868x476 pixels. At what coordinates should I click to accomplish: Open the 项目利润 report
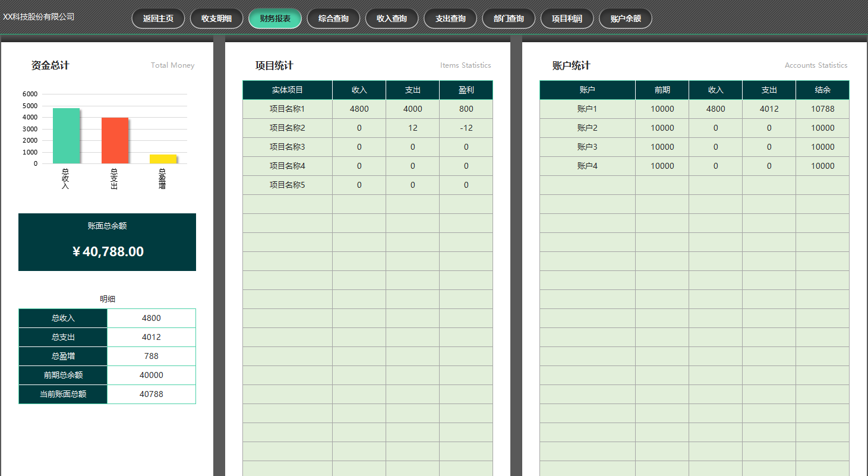(x=567, y=18)
